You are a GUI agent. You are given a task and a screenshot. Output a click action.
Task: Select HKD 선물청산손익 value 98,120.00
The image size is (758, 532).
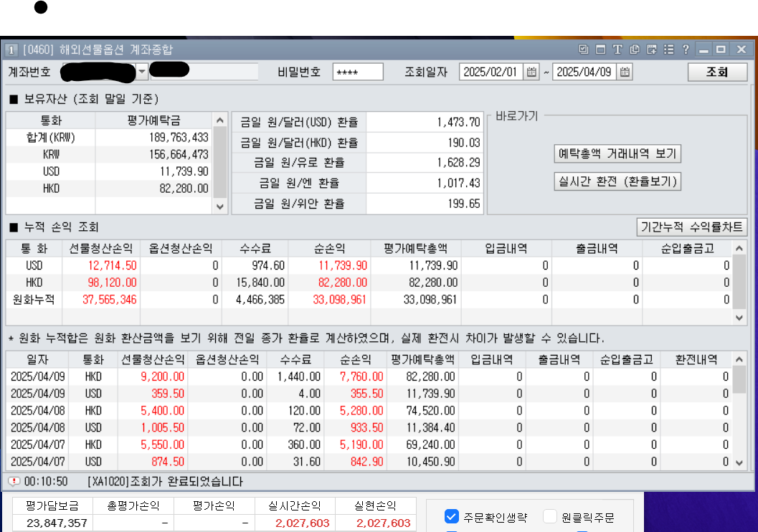[112, 282]
